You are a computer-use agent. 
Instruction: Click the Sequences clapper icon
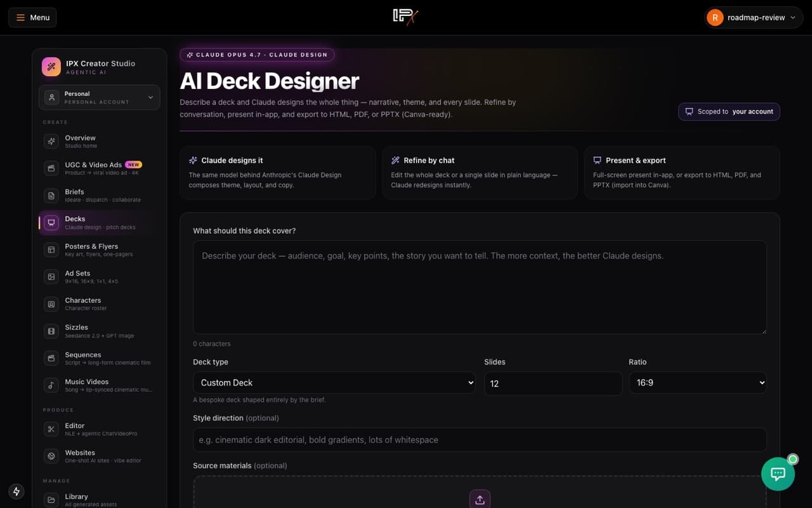51,358
